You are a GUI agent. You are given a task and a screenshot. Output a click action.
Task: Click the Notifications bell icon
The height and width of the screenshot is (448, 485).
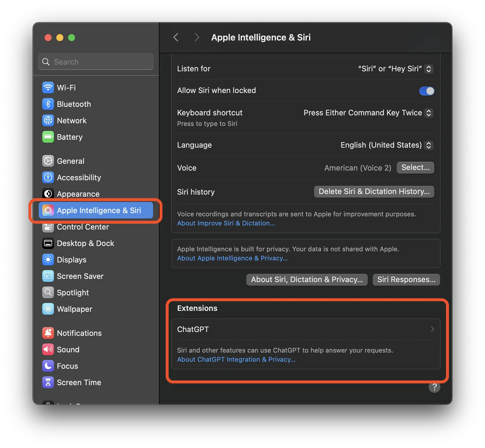48,333
